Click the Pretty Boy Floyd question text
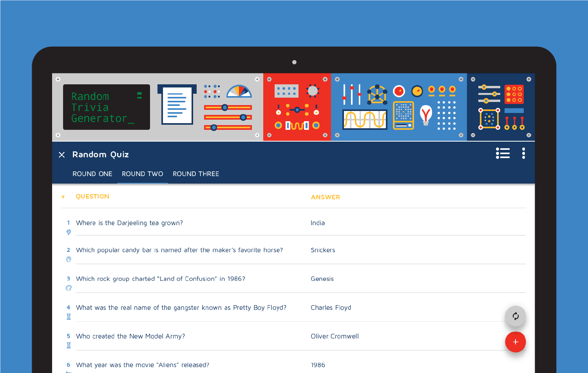Image resolution: width=588 pixels, height=373 pixels. [x=181, y=307]
